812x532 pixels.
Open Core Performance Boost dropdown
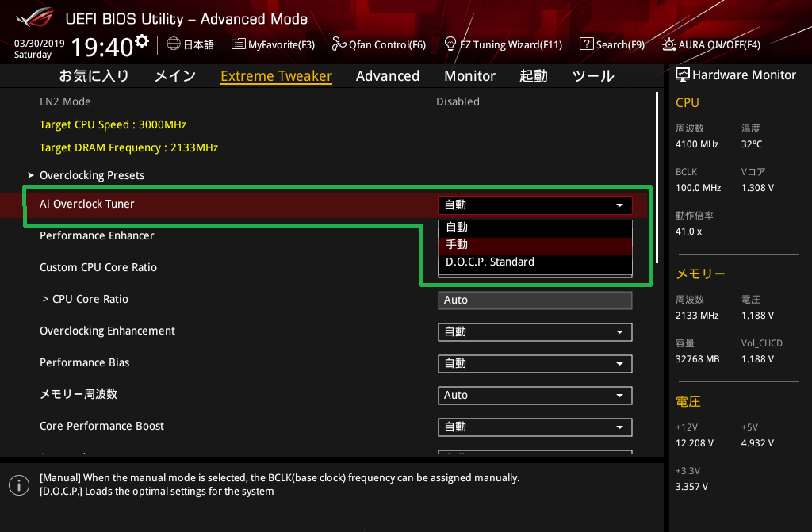click(535, 427)
